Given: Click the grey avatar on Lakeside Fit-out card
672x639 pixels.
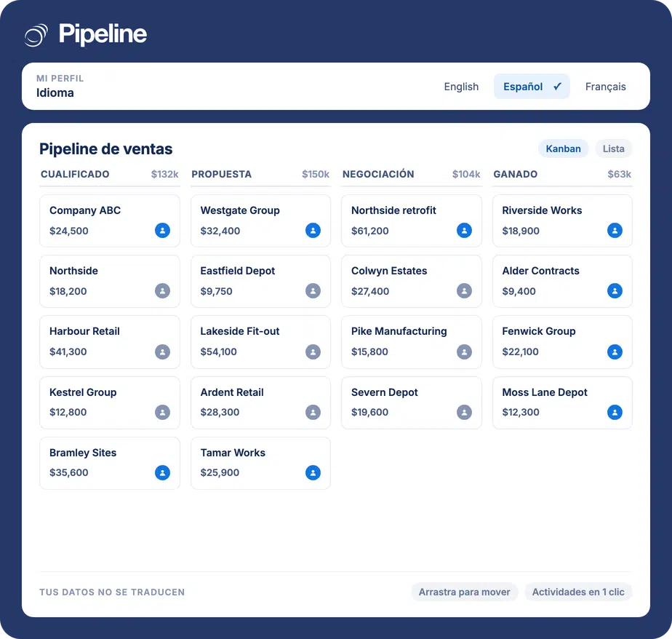Looking at the screenshot, I should click(x=313, y=352).
